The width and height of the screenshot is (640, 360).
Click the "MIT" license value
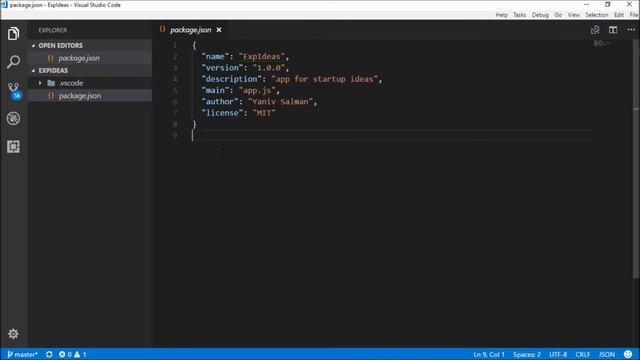coord(264,113)
